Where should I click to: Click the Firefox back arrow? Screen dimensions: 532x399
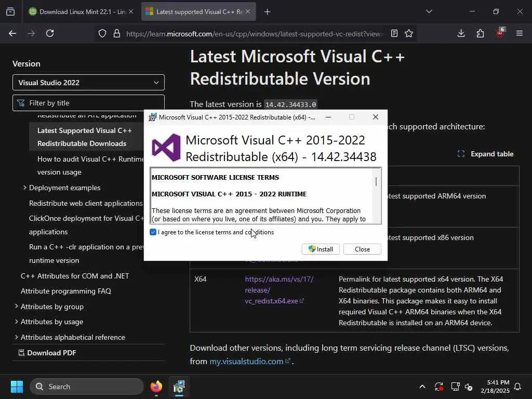12,33
